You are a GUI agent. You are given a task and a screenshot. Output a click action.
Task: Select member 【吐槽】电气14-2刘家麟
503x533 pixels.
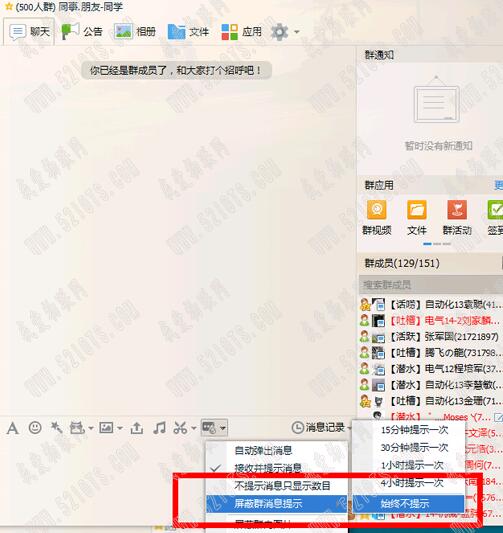click(431, 321)
